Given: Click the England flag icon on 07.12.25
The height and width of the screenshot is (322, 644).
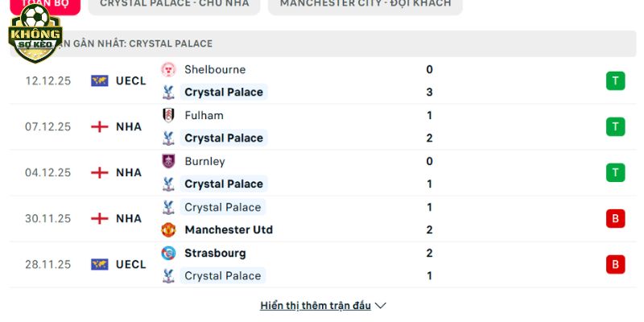Looking at the screenshot, I should pyautogui.click(x=100, y=126).
